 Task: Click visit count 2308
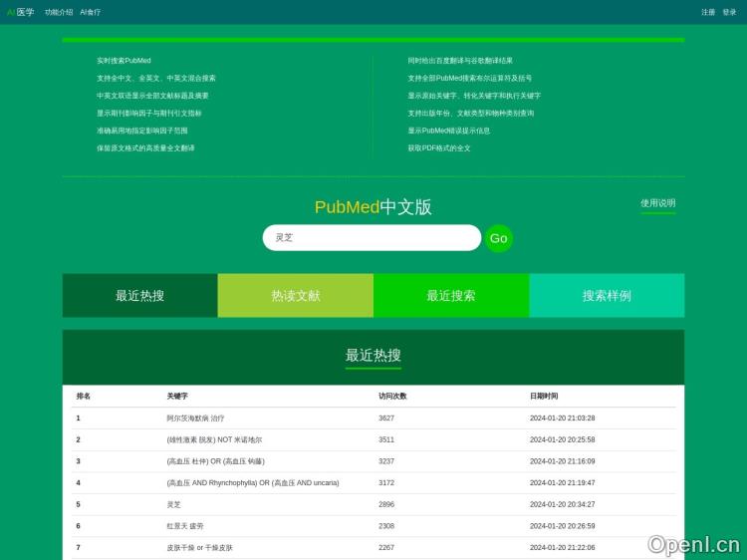(x=386, y=526)
